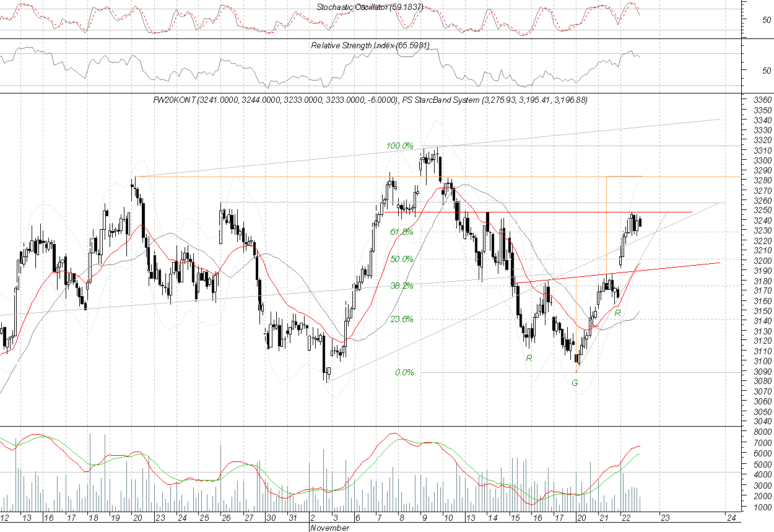The width and height of the screenshot is (774, 532).
Task: Select the 23.6% Fibonacci retracement label
Action: tap(401, 320)
